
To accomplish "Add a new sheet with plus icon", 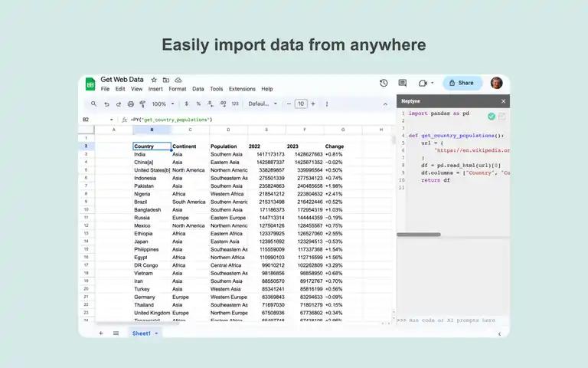I will (x=100, y=333).
